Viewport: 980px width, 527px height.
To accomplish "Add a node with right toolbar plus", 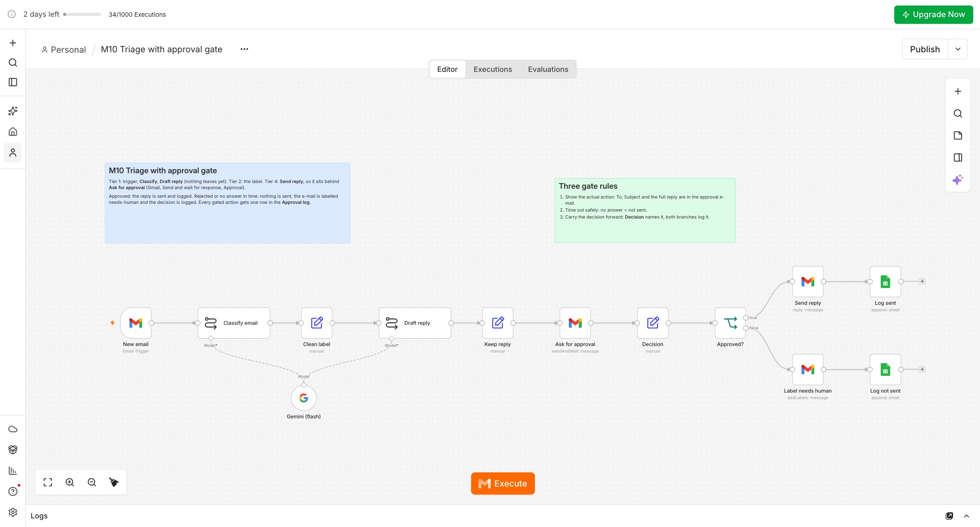I will (x=958, y=92).
